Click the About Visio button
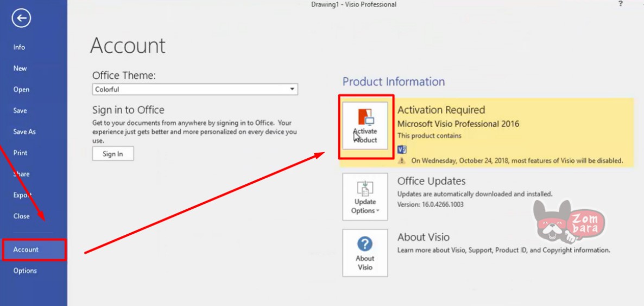 [365, 253]
